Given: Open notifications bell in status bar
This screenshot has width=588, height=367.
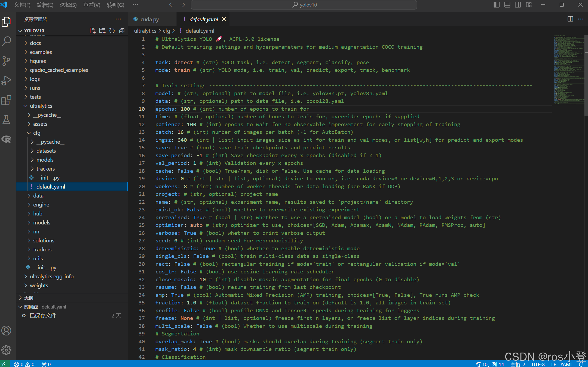Looking at the screenshot, I should coord(581,364).
